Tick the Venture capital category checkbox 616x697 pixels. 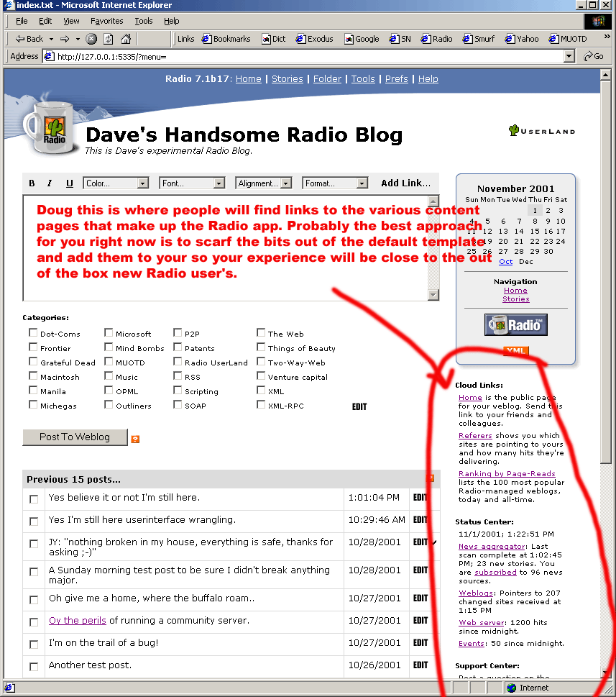pyautogui.click(x=261, y=376)
